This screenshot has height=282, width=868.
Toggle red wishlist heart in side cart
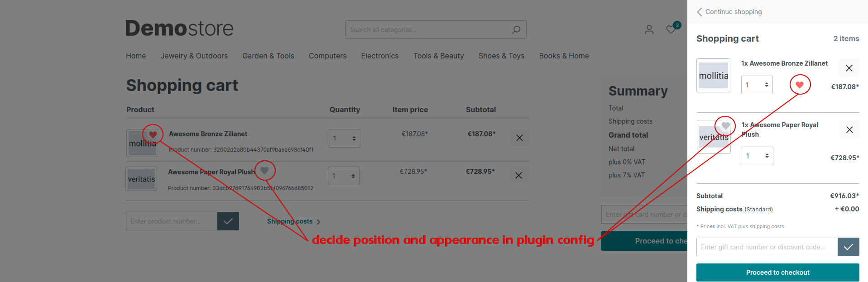[800, 85]
